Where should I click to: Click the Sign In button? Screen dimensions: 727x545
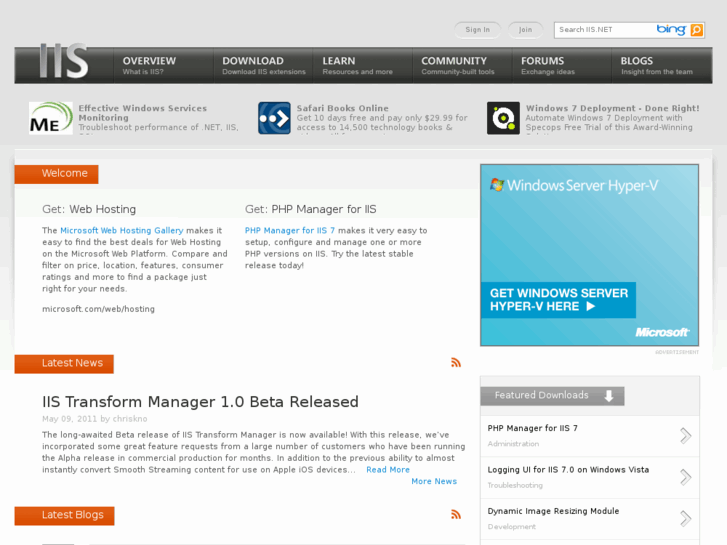(478, 30)
